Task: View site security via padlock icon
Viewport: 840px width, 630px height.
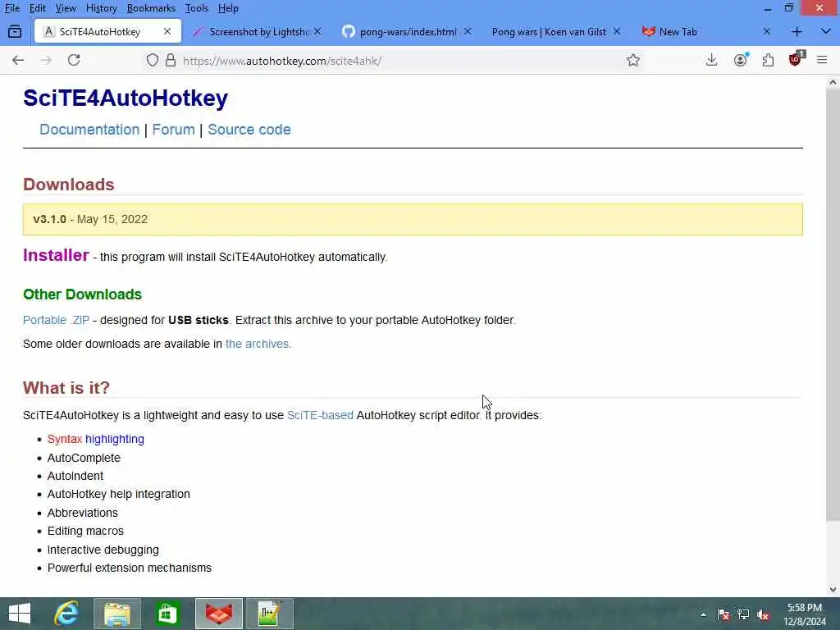Action: pos(171,60)
